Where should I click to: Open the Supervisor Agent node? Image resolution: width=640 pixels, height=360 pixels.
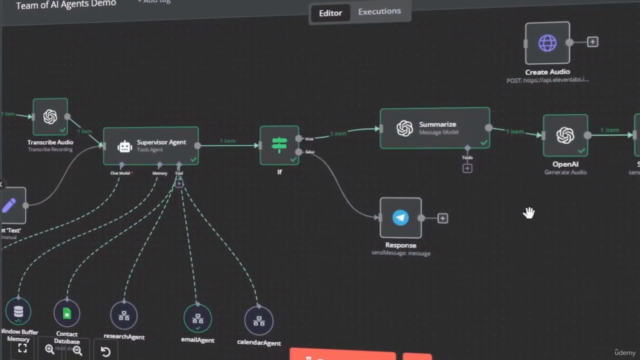tap(151, 146)
